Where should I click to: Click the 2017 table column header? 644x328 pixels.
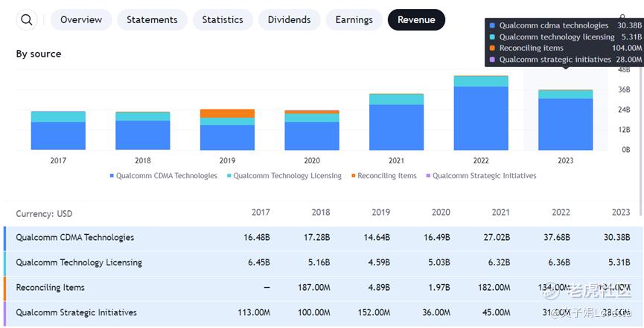click(261, 212)
